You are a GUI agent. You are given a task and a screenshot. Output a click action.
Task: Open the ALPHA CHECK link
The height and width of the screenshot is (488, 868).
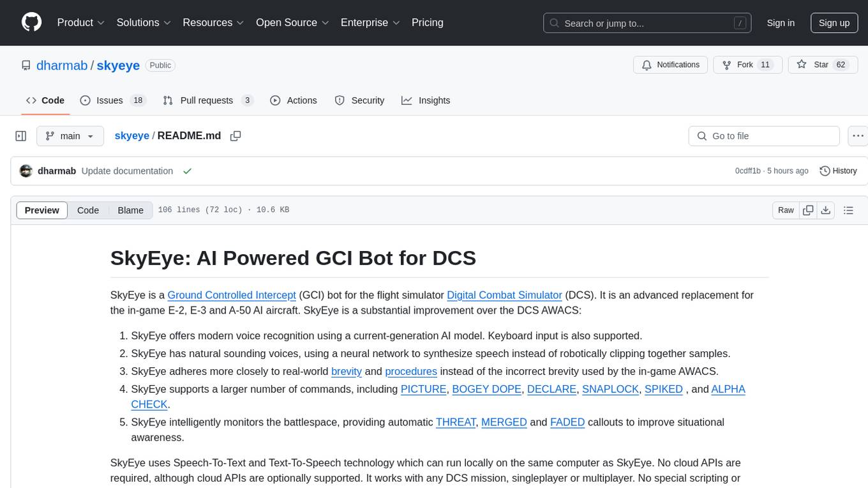[728, 389]
